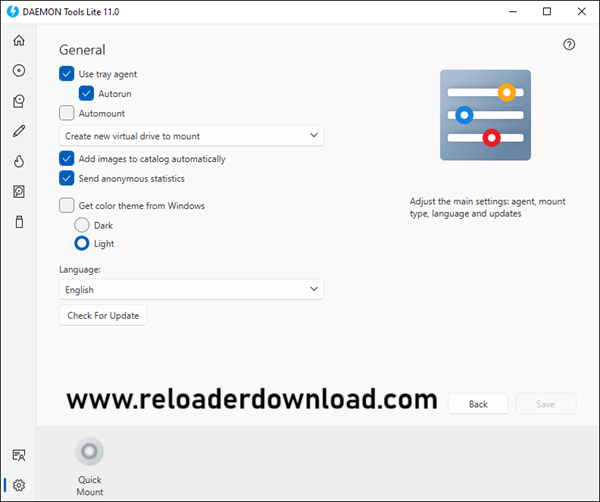The image size is (600, 502).
Task: Click the General settings heading
Action: pos(82,50)
